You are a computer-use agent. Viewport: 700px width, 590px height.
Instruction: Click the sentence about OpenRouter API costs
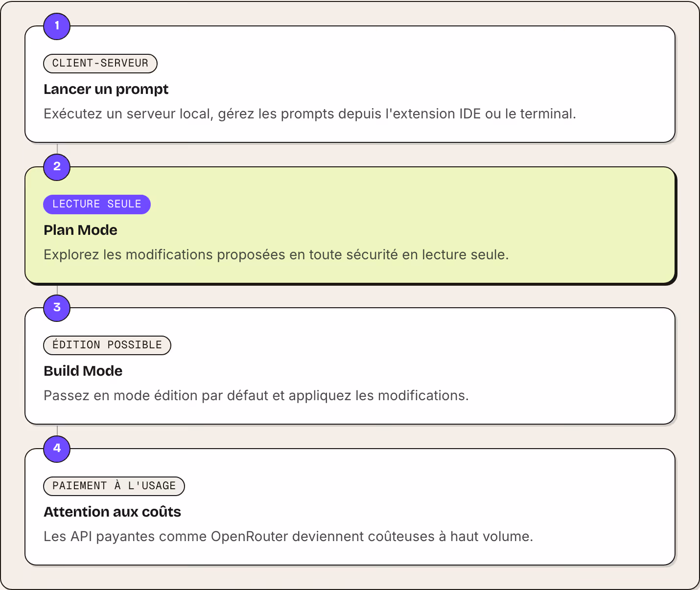pos(288,536)
